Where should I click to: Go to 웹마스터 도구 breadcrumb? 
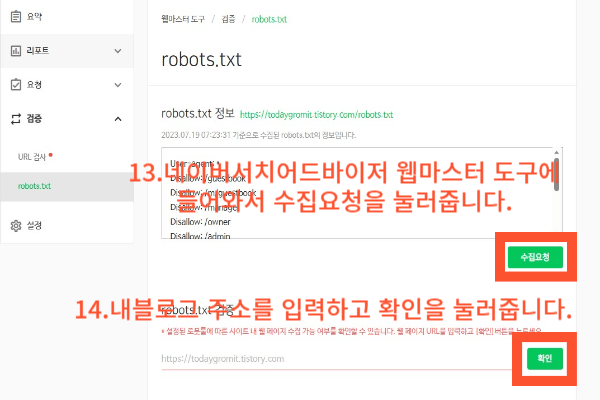(183, 19)
